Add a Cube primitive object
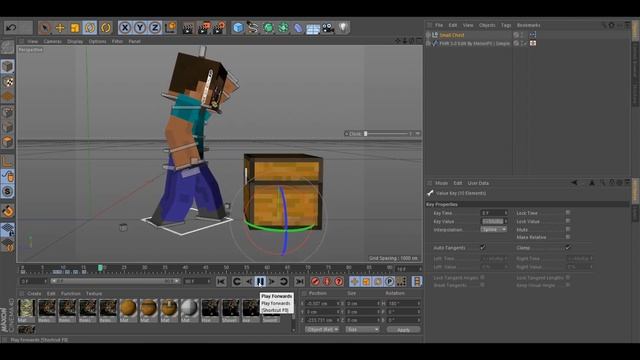This screenshot has width=640, height=360. click(238, 28)
